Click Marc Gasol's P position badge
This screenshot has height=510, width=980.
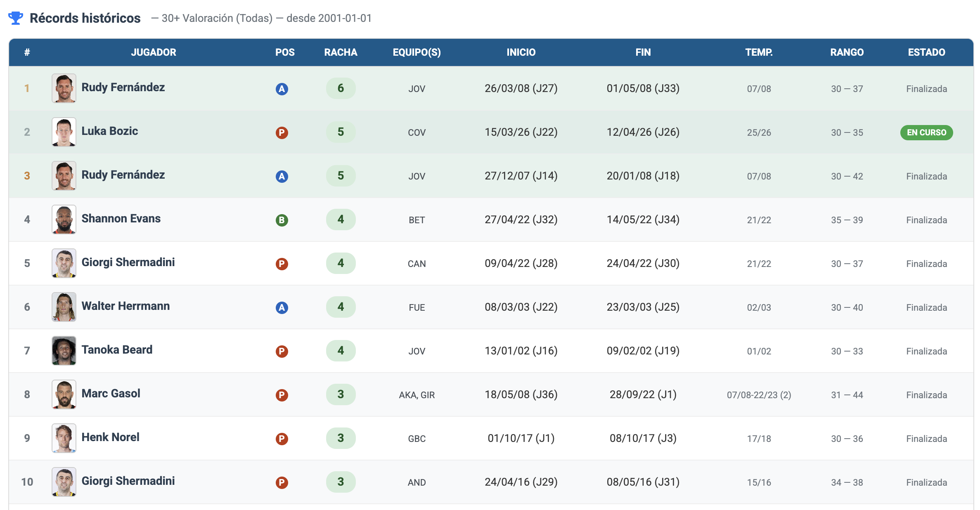[x=282, y=395]
